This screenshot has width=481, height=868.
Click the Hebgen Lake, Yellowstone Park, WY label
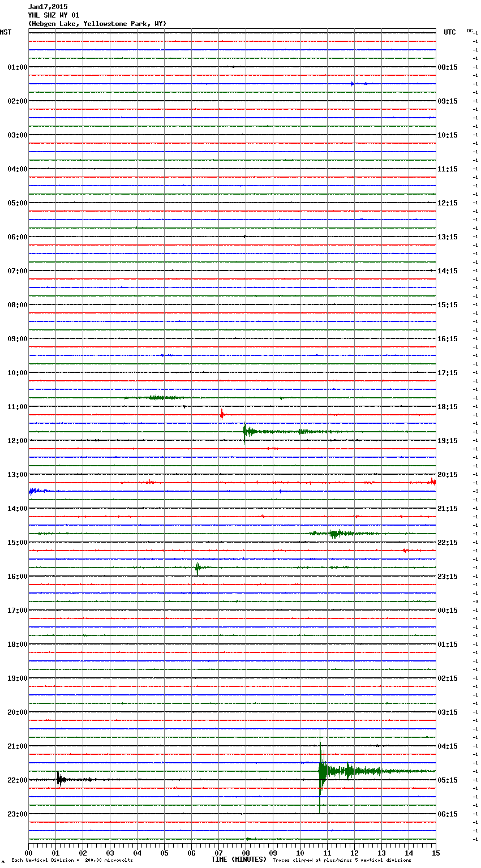tap(97, 24)
